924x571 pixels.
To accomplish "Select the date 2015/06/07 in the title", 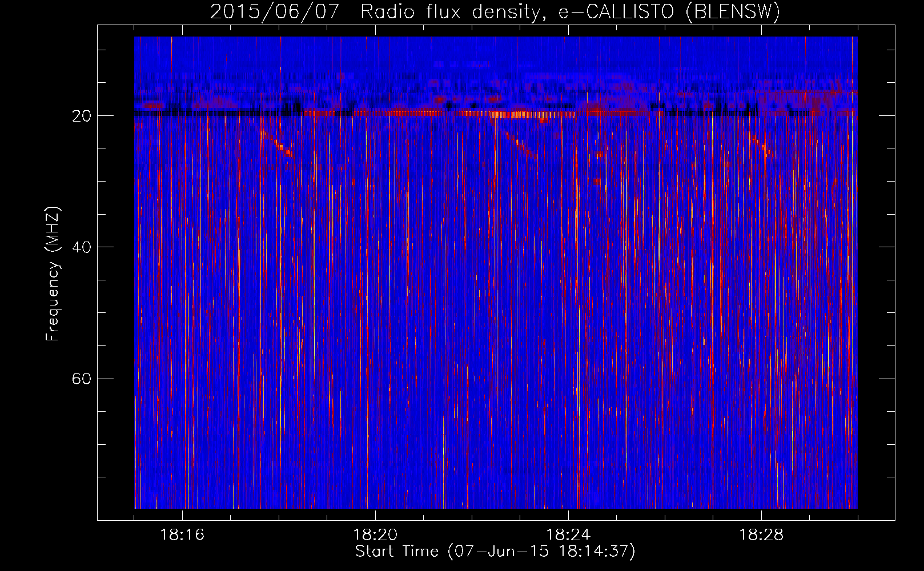I will [274, 11].
